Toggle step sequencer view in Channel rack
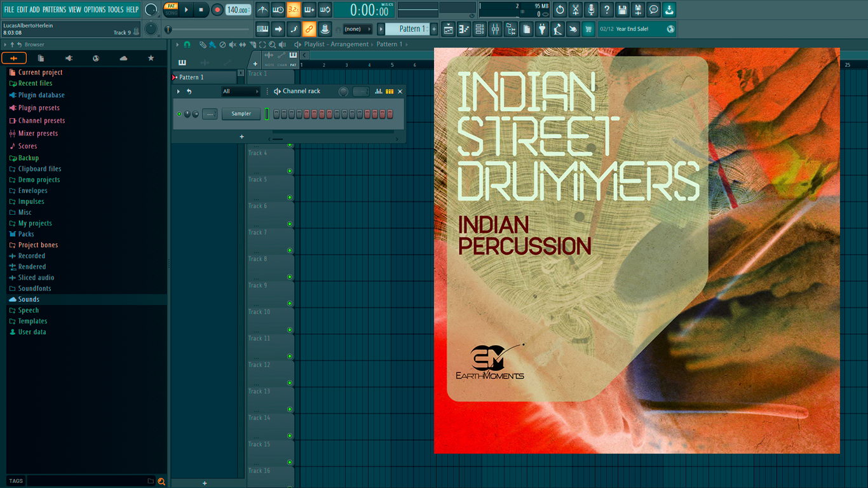This screenshot has width=868, height=488. point(390,91)
